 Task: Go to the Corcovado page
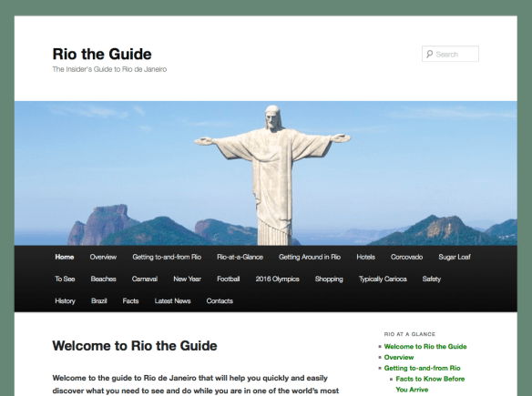[406, 257]
